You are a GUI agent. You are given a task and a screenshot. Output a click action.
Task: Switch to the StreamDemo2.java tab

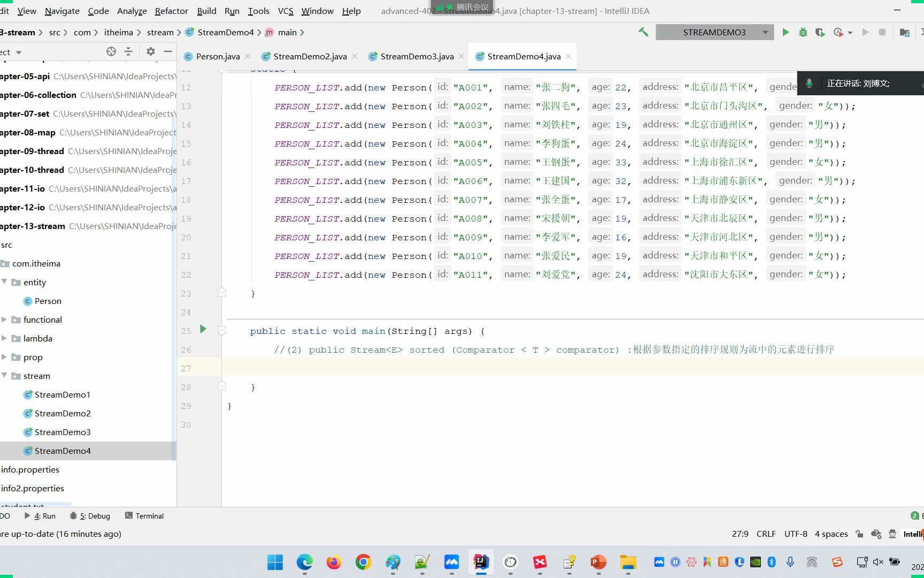click(x=310, y=56)
